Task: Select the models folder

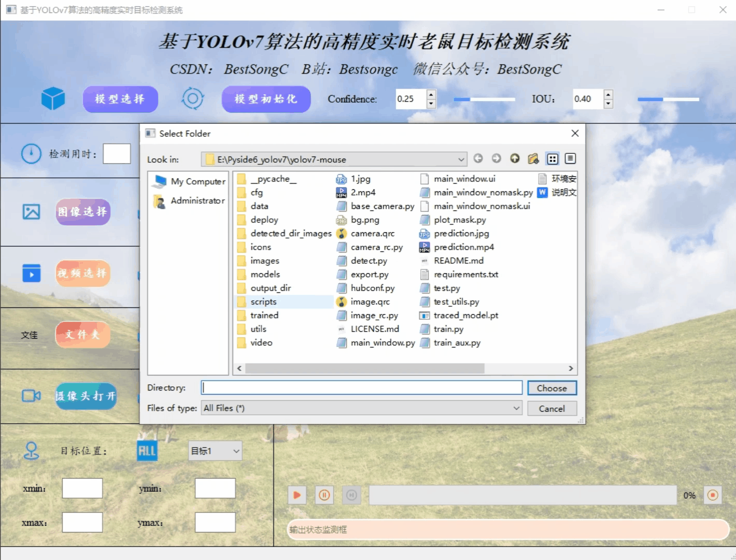Action: (259, 274)
